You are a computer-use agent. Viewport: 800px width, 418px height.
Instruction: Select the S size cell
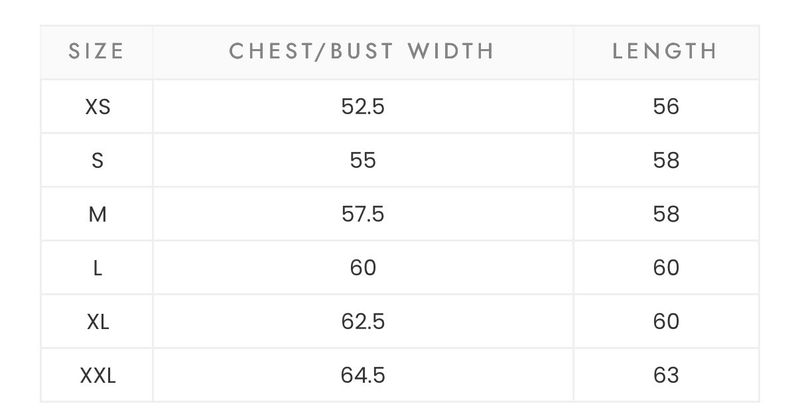97,160
